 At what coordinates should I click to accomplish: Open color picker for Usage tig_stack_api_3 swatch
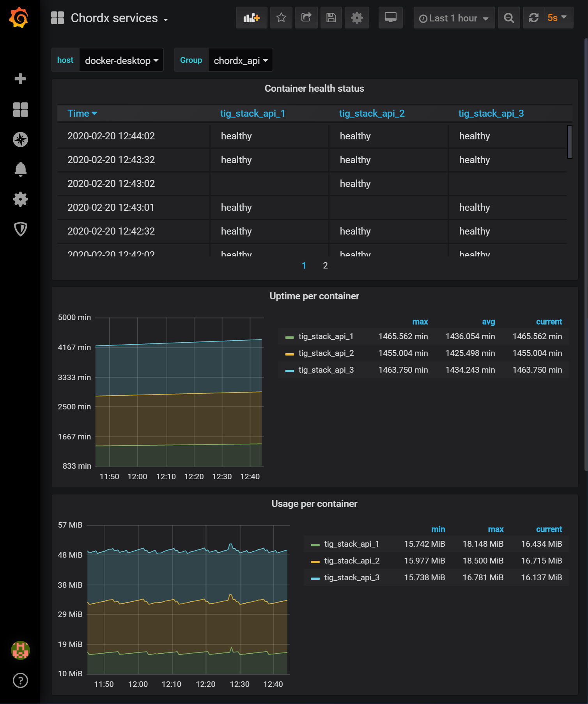[x=315, y=578]
